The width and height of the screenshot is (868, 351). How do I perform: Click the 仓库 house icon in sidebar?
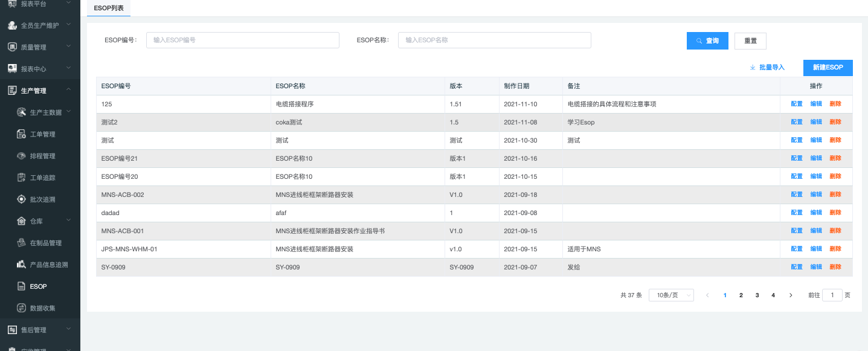pos(21,221)
